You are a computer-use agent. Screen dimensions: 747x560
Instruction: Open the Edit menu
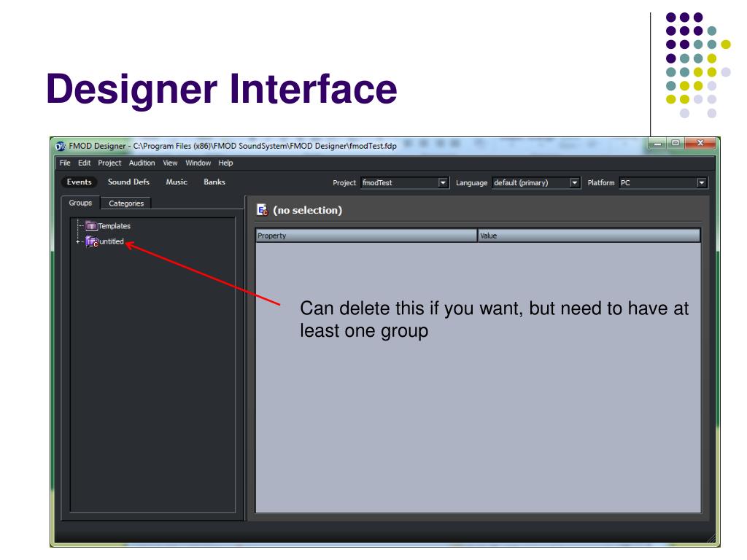click(85, 163)
